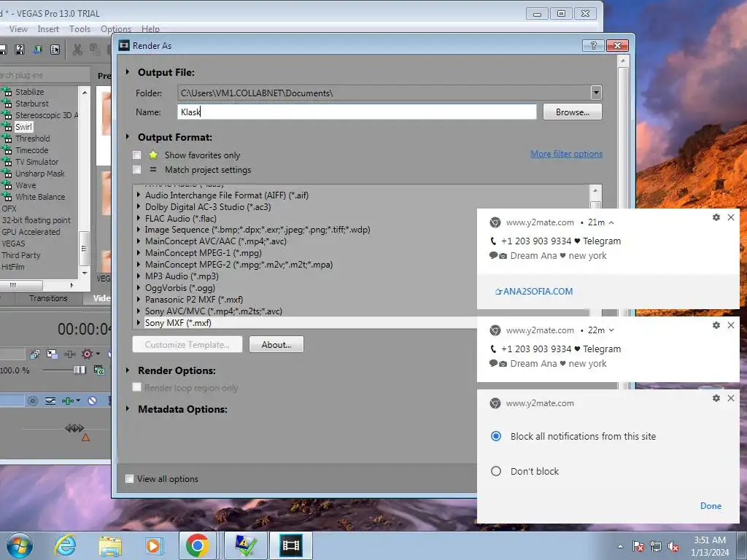This screenshot has height=560, width=747.
Task: Expand Sony AVC/MVC format templates
Action: [x=139, y=311]
